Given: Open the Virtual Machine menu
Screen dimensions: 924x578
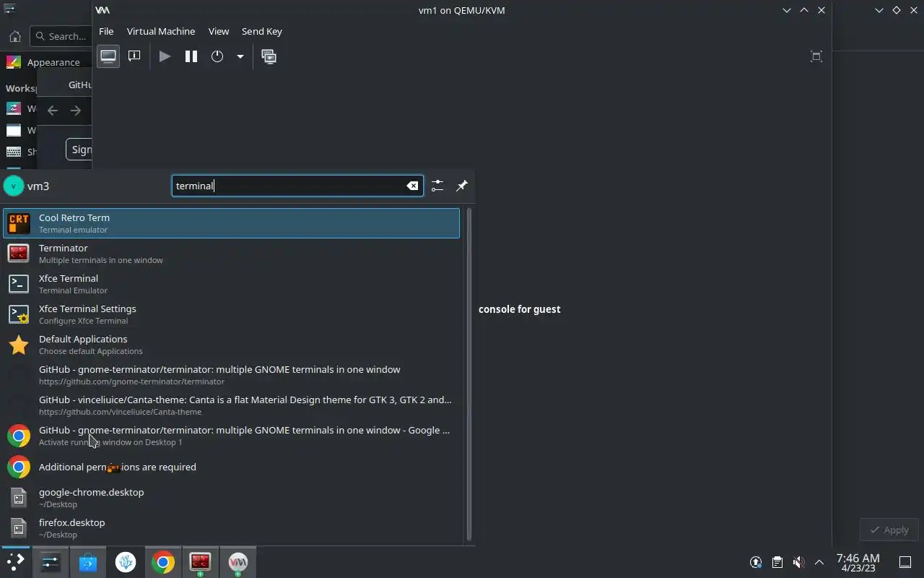Looking at the screenshot, I should coord(161,31).
